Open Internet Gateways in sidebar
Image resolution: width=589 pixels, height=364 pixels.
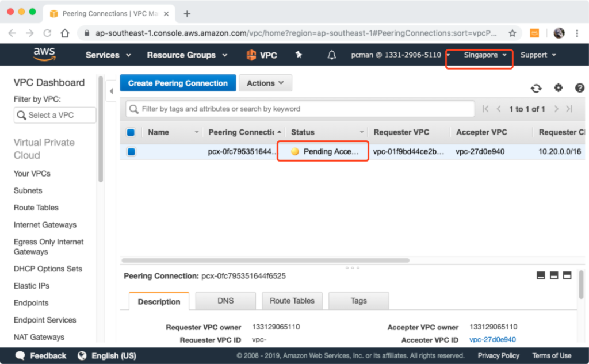pyautogui.click(x=45, y=225)
